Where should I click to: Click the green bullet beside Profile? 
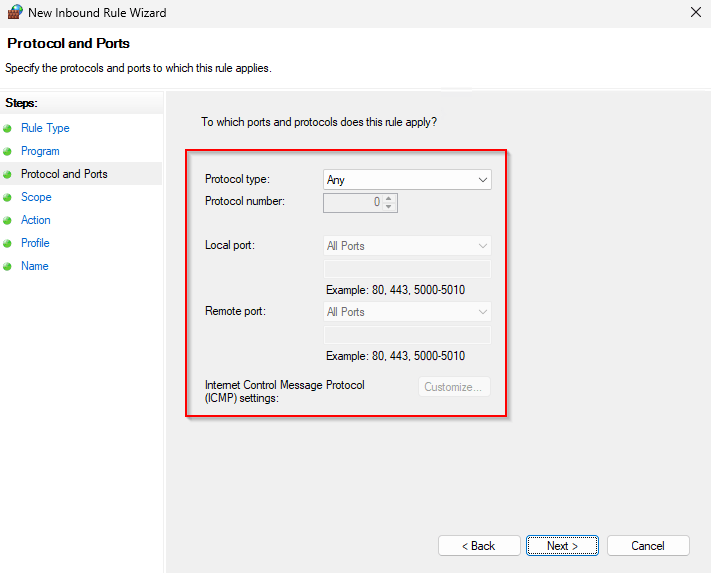click(x=8, y=244)
